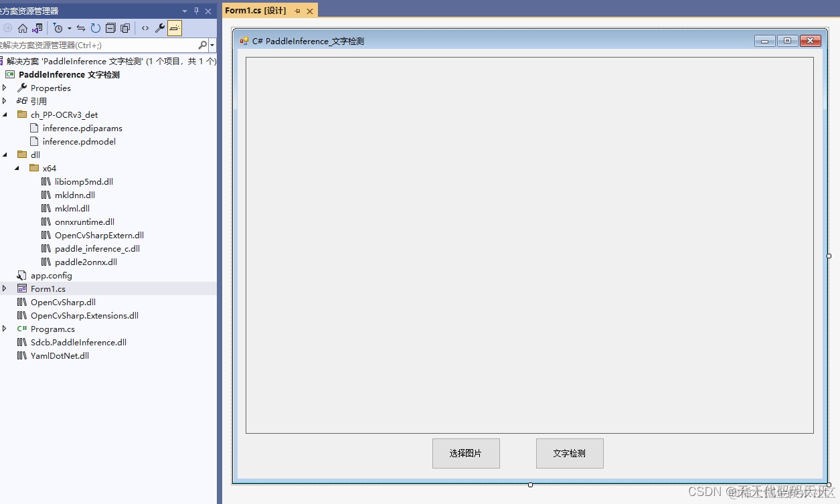This screenshot has height=504, width=840.
Task: Click the form's right-edge resize handle
Action: pos(829,256)
